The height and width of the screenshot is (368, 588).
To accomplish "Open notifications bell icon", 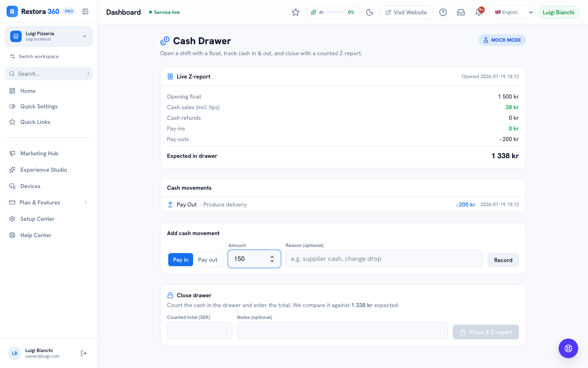I will [479, 12].
